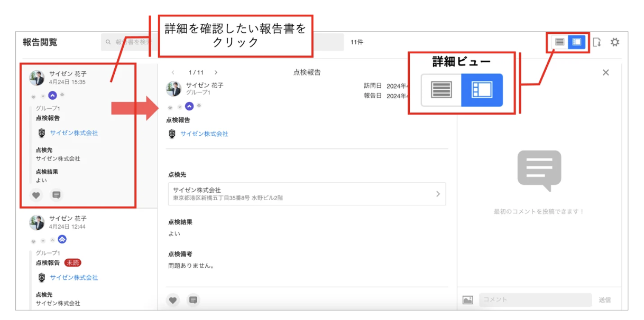Click the 未読 unread badge
Screen dimensions: 644x320
[x=73, y=263]
